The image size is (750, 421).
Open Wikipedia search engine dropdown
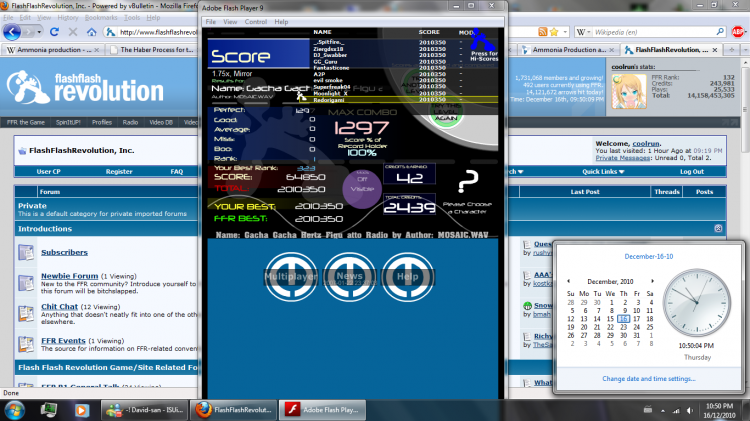[x=583, y=32]
